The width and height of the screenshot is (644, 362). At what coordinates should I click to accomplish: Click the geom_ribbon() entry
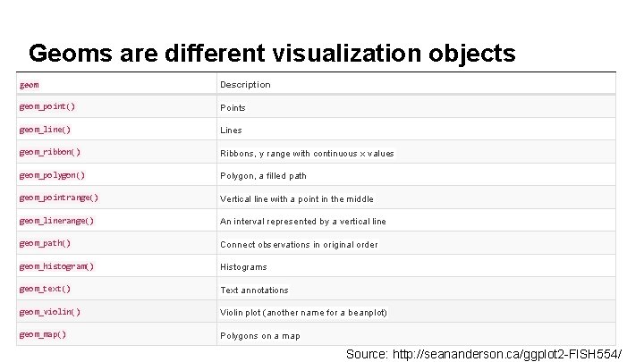pyautogui.click(x=49, y=153)
